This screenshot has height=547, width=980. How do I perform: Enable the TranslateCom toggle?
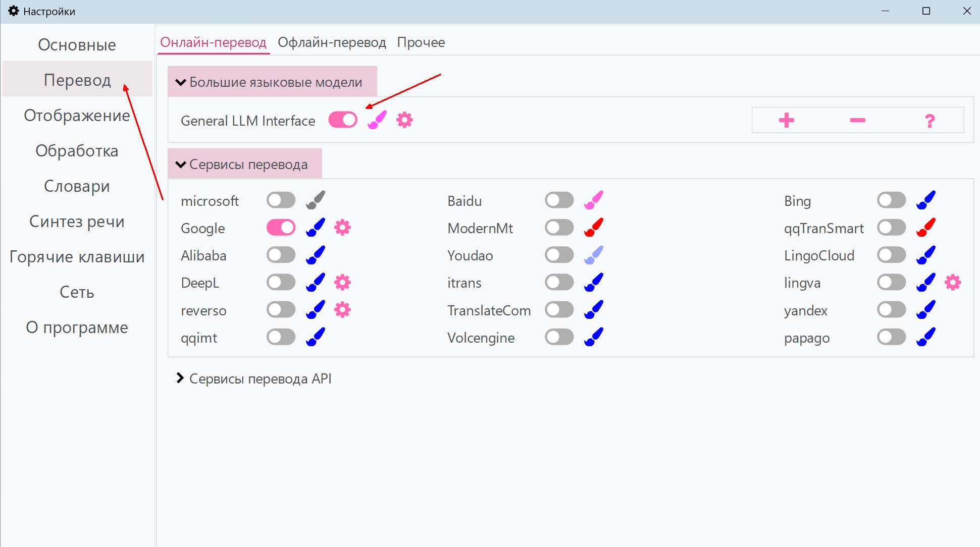coord(559,309)
